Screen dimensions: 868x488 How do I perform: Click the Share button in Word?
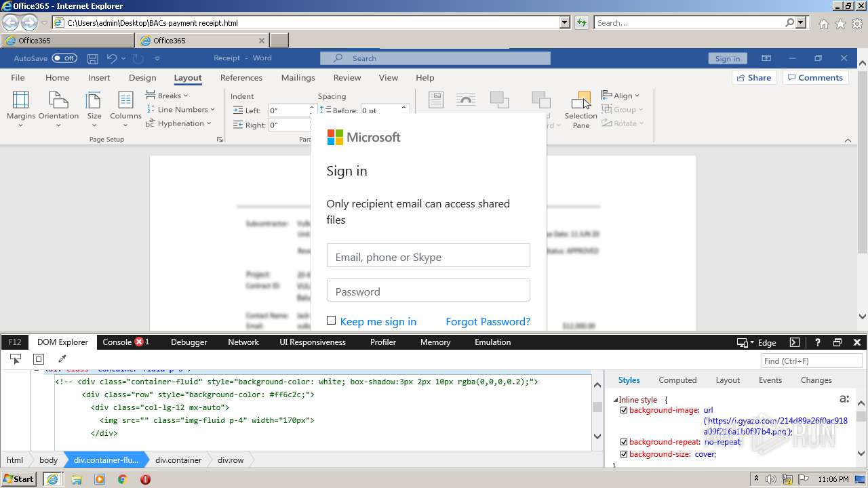(x=754, y=78)
